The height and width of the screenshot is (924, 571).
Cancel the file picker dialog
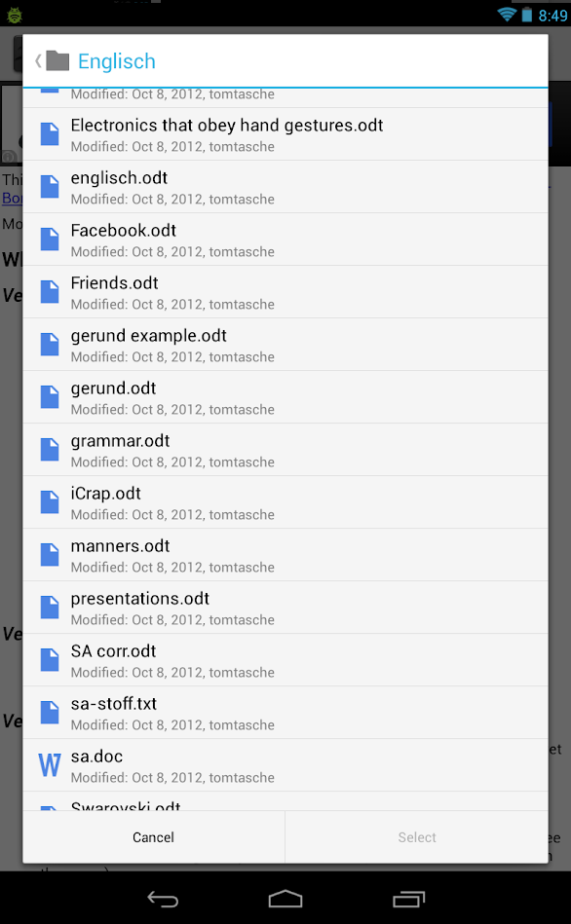pos(153,837)
